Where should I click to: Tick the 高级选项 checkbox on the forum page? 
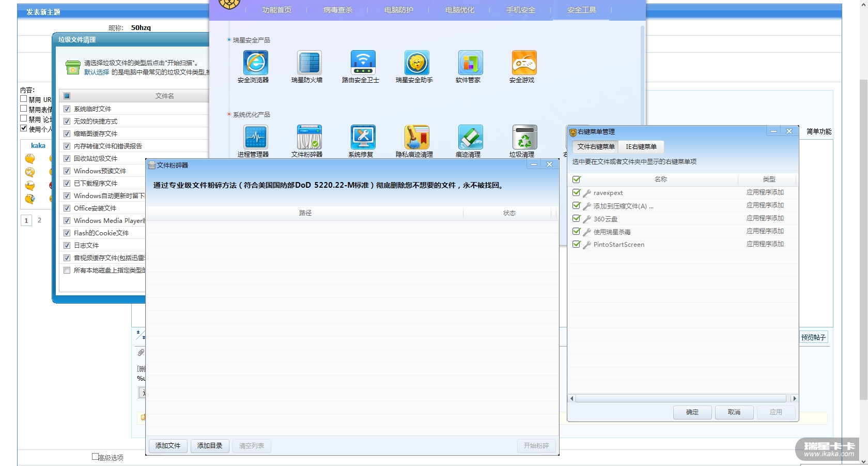95,457
